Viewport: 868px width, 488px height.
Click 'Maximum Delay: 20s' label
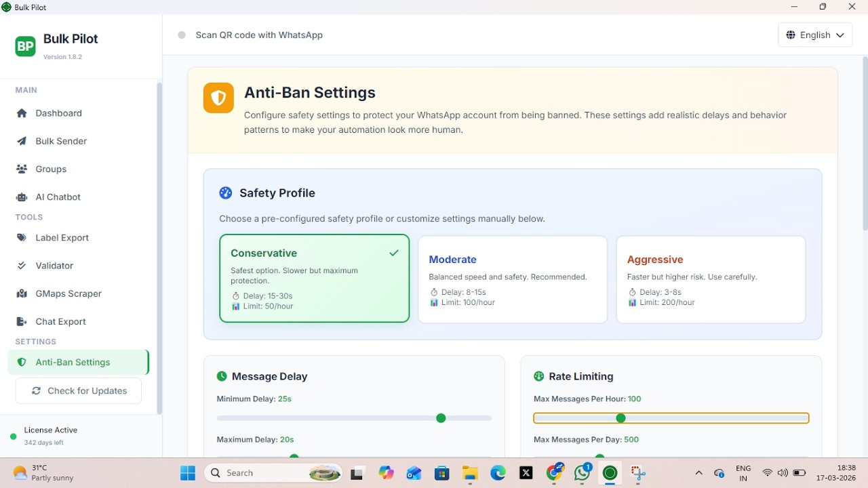(255, 440)
